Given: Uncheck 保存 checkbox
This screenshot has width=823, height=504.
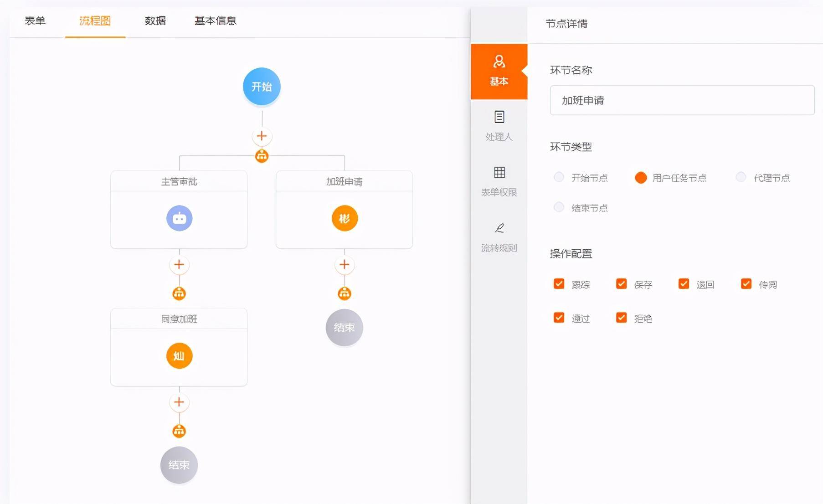Looking at the screenshot, I should point(622,284).
